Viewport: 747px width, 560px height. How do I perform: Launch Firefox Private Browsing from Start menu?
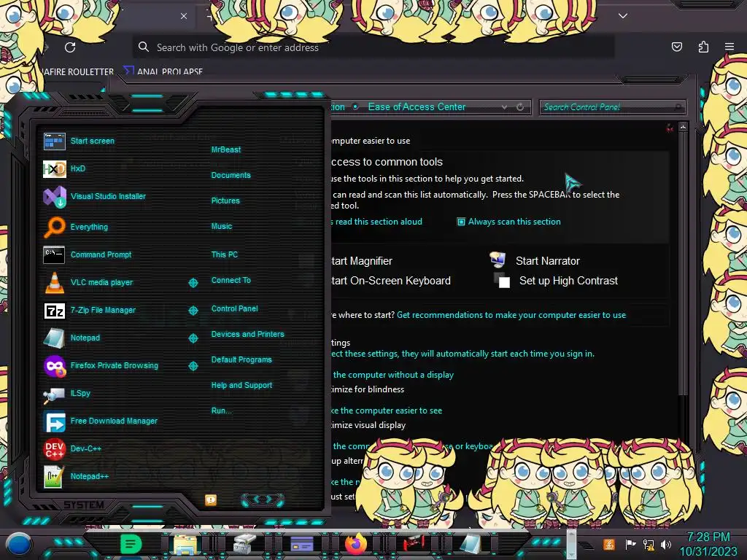tap(101, 366)
